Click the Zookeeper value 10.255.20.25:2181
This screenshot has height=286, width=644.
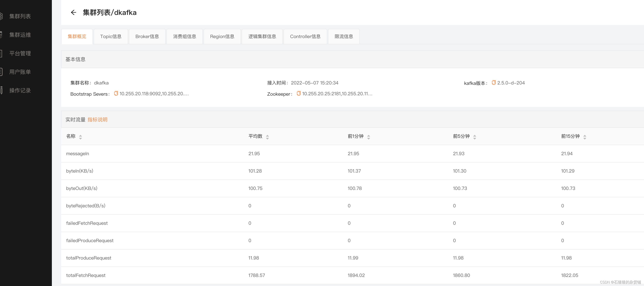point(337,94)
